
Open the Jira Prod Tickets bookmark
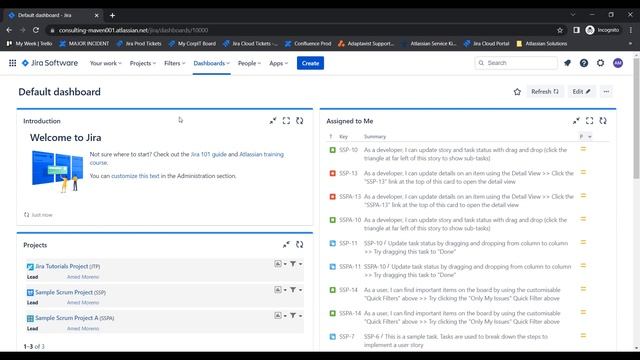pos(139,43)
